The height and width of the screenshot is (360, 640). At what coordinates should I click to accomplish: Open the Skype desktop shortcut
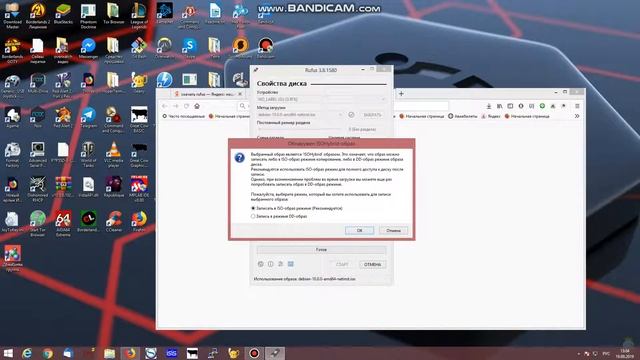coord(189,49)
